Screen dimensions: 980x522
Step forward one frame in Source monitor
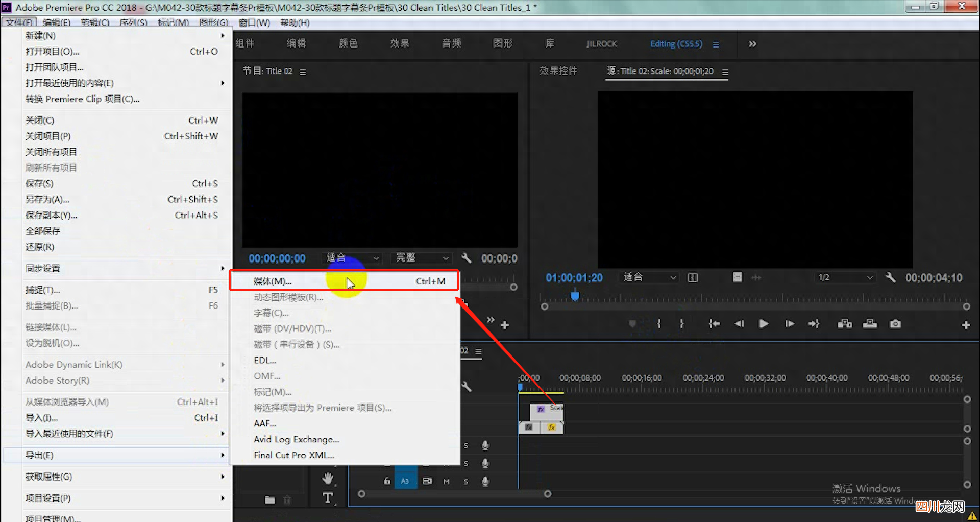(789, 324)
